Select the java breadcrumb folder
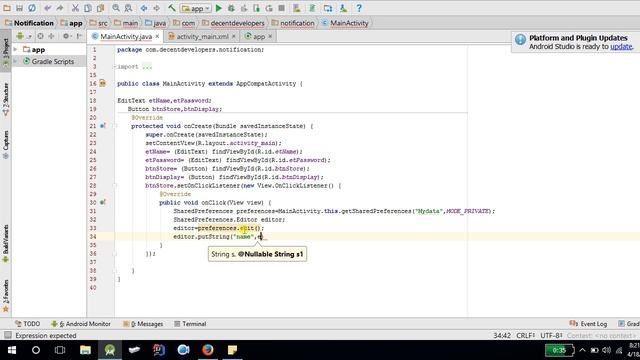 point(155,23)
